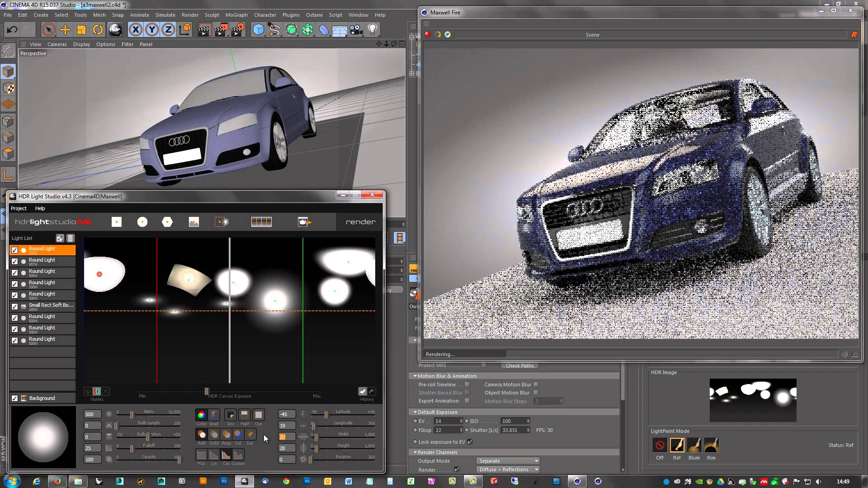Toggle visibility of the selected Round Light
The height and width of the screenshot is (488, 868).
14,249
